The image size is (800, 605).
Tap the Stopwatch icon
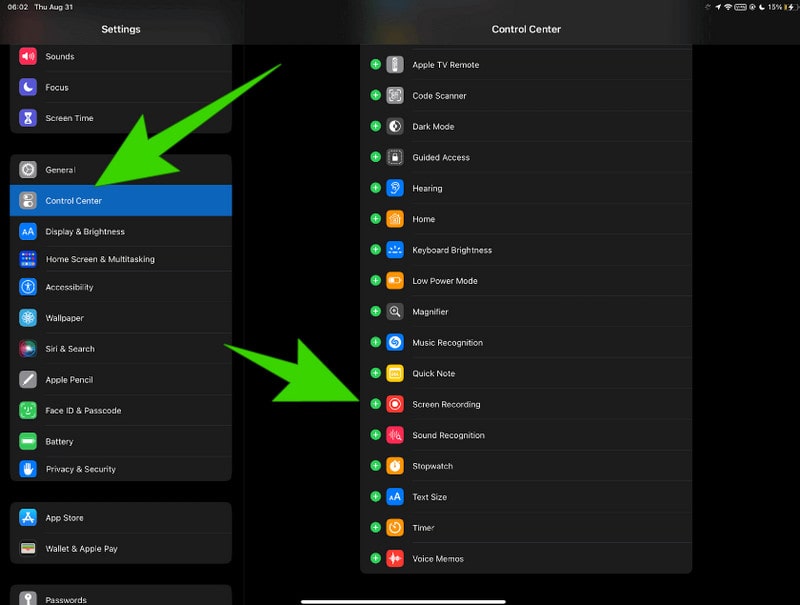point(395,466)
